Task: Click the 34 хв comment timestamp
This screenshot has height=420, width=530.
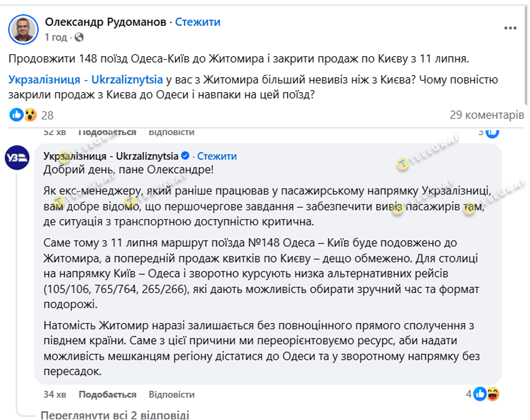Action: coord(54,394)
